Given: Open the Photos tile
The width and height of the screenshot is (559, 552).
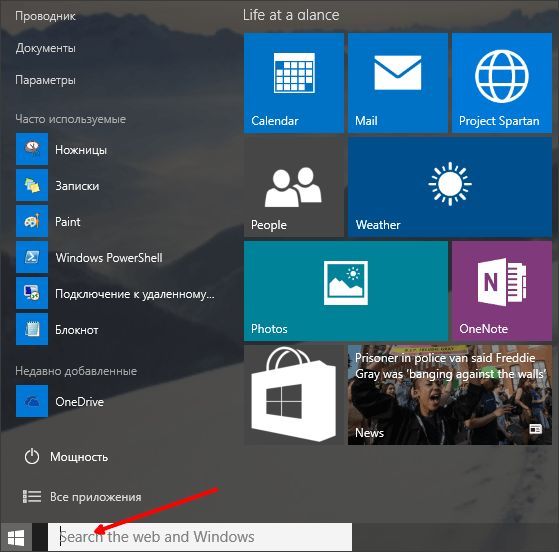Looking at the screenshot, I should pyautogui.click(x=346, y=291).
